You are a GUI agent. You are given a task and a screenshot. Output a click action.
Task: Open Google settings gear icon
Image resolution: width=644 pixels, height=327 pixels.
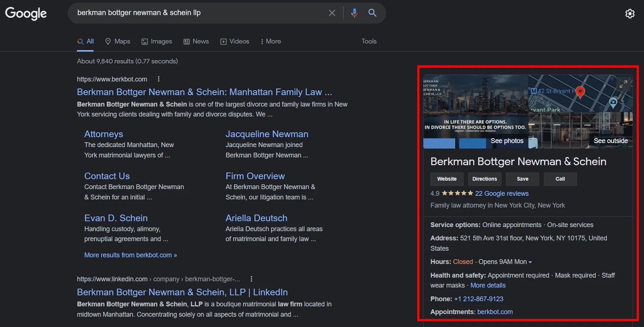tap(630, 14)
